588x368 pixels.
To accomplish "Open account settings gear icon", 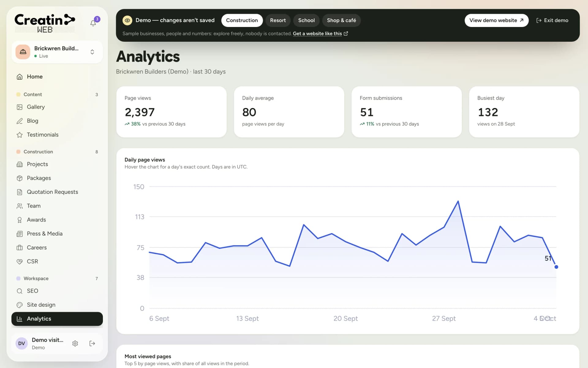I will tap(75, 343).
